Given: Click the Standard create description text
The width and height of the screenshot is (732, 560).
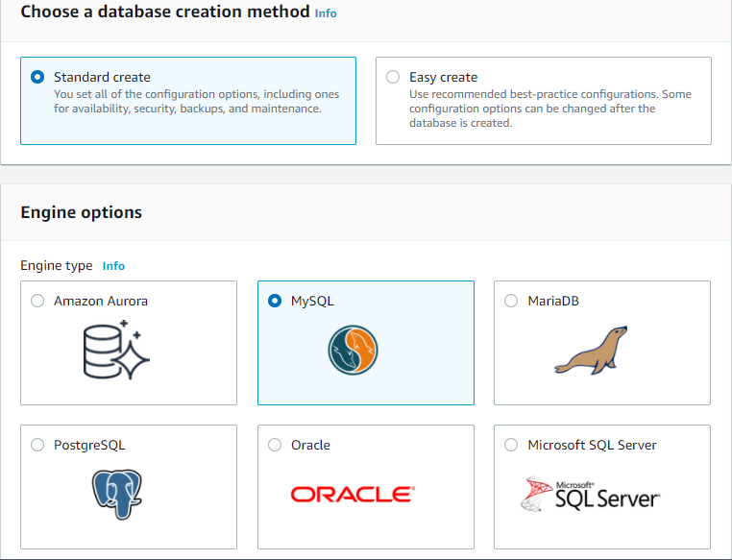Looking at the screenshot, I should click(196, 102).
